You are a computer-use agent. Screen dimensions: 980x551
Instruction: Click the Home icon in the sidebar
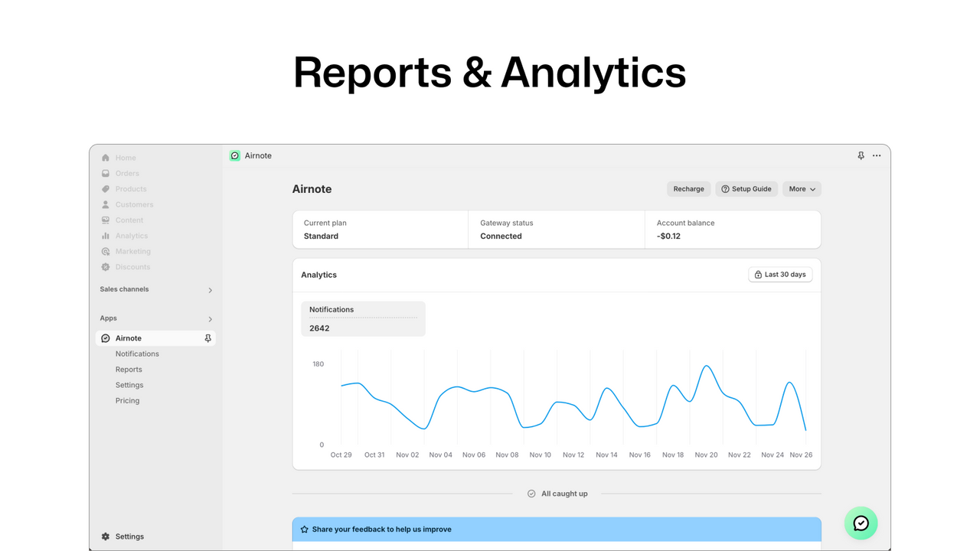click(105, 158)
